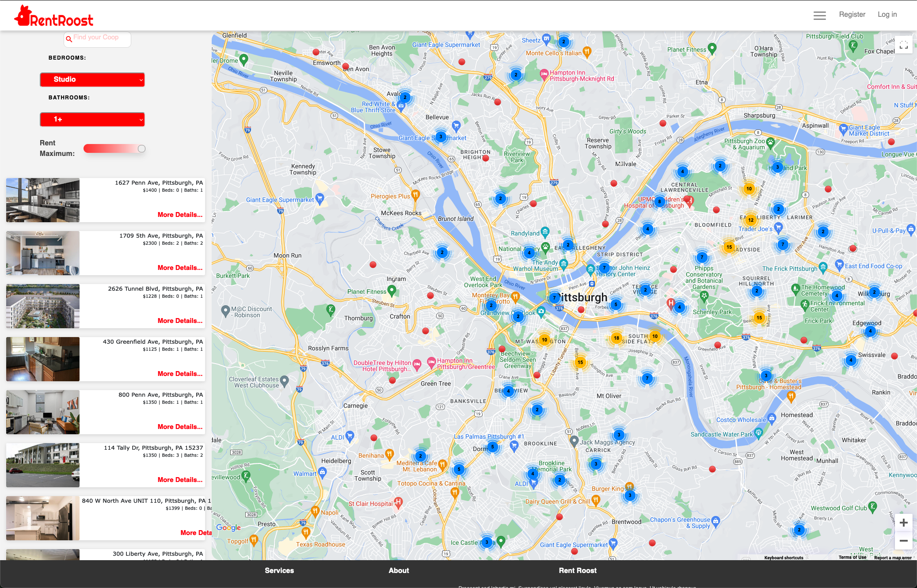Viewport: 917px width, 588px height.
Task: Click the Pierogies Plus restaurant pin
Action: click(415, 194)
